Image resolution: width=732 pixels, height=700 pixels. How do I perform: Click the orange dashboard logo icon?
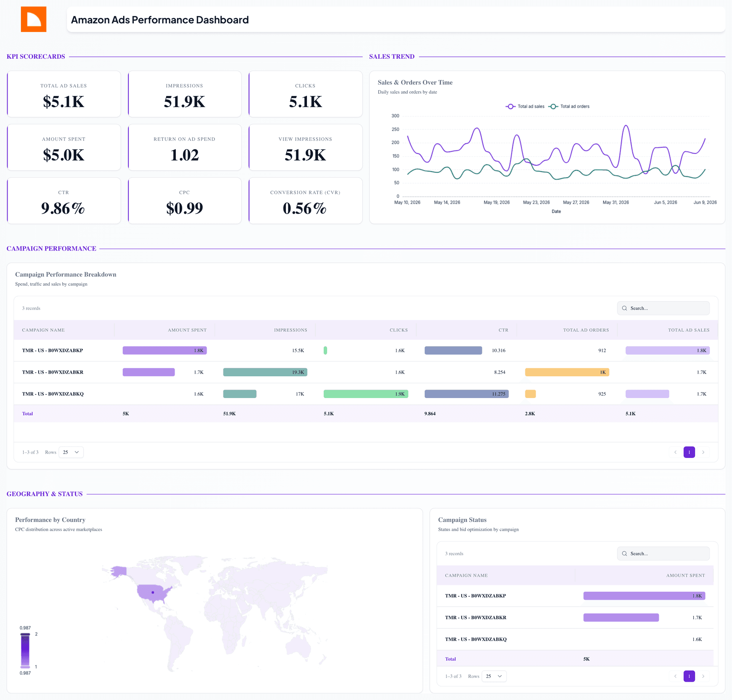pyautogui.click(x=34, y=19)
